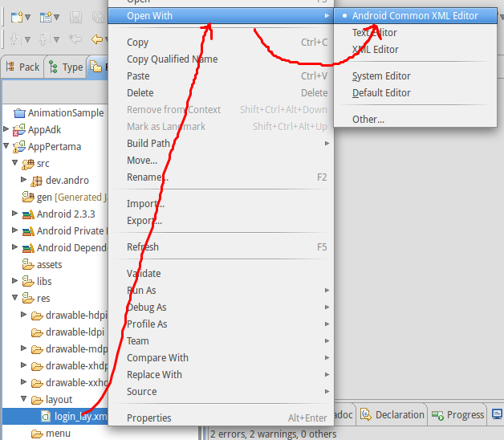Switch to the Pack explorer tab

(22, 67)
